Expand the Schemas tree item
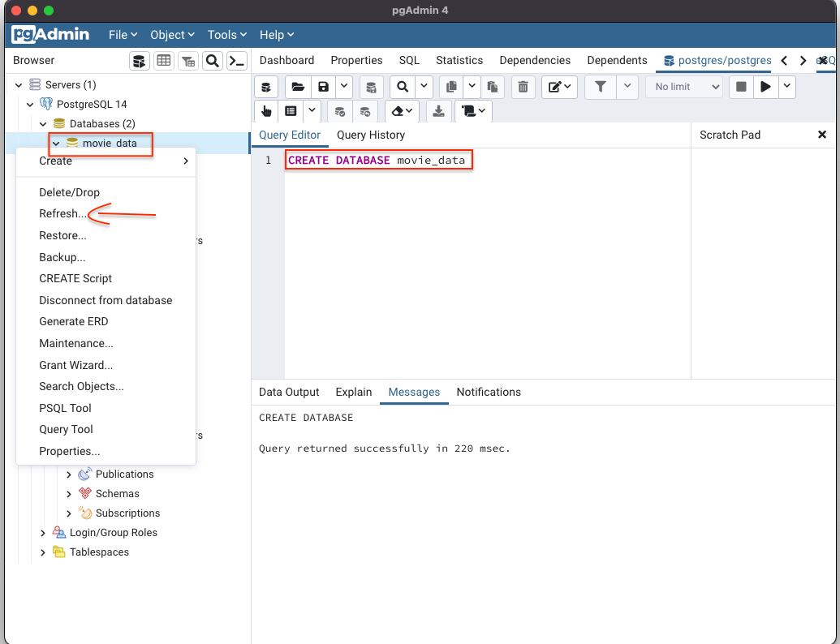 point(69,493)
